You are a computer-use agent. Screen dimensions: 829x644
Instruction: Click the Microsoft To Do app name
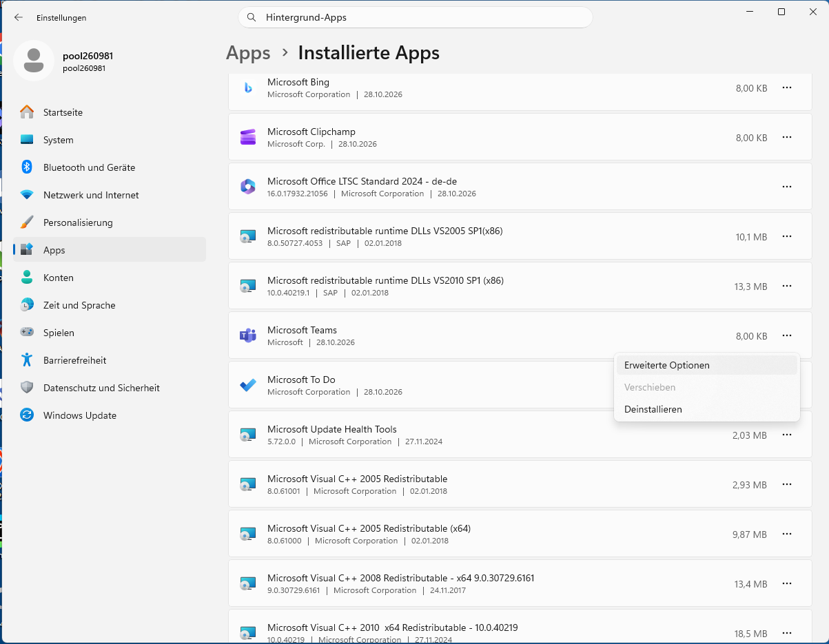coord(301,380)
